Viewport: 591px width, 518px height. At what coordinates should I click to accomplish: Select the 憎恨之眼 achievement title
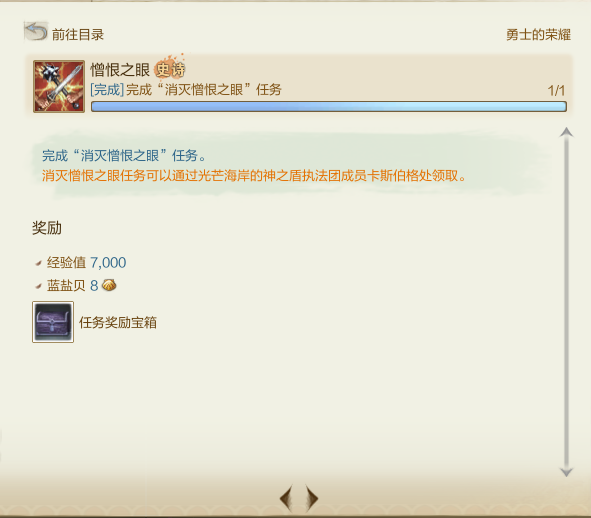120,70
